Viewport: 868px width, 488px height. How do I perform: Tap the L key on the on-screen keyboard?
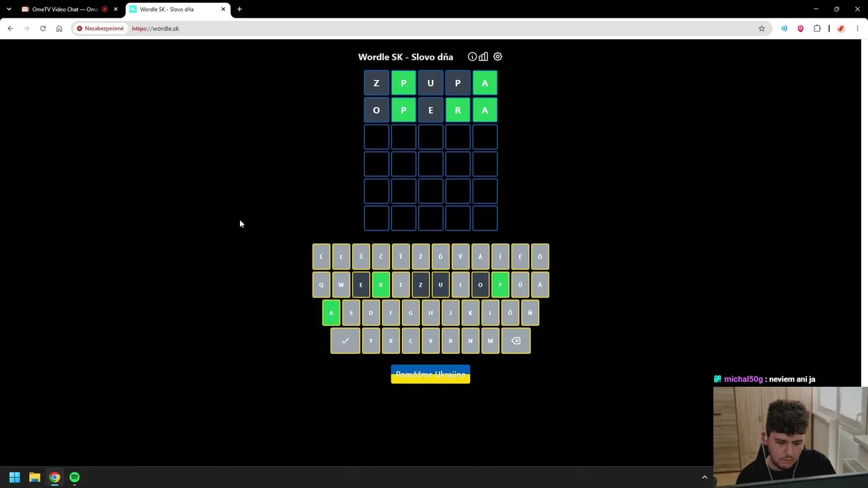(x=490, y=313)
